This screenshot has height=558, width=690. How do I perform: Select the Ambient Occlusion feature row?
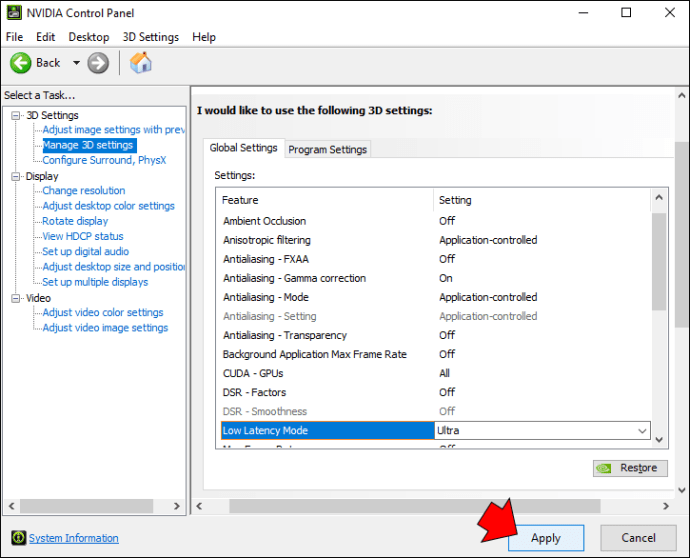point(435,221)
